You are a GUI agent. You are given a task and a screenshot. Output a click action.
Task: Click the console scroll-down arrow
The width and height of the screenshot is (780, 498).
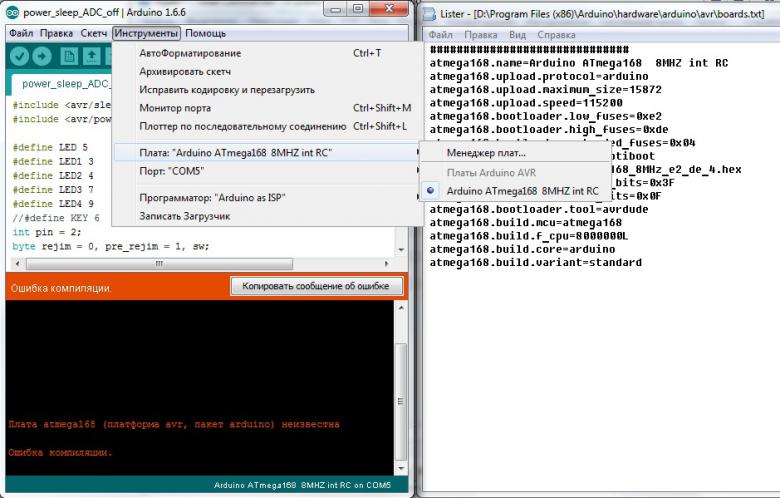click(401, 469)
